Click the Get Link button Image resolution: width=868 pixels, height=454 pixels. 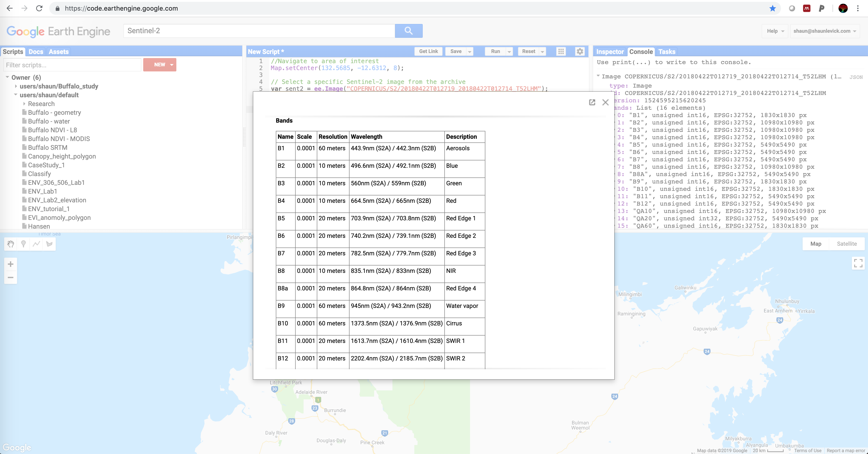point(428,51)
